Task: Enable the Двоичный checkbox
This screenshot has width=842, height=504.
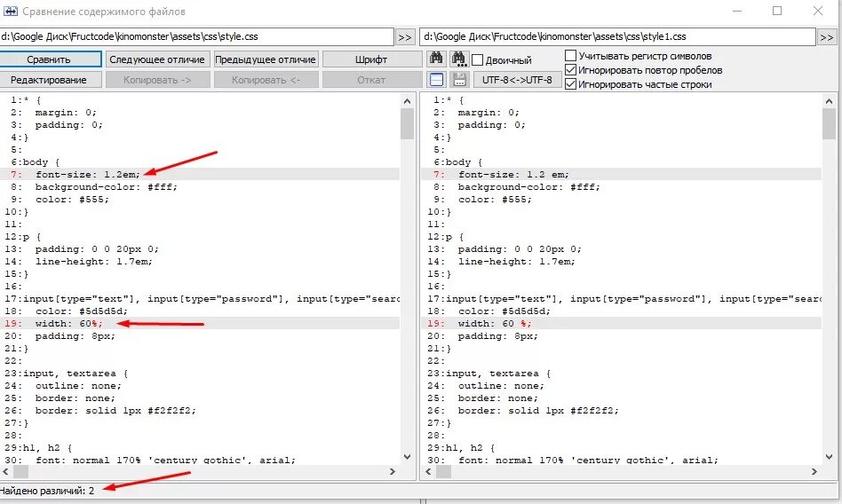Action: pyautogui.click(x=477, y=59)
